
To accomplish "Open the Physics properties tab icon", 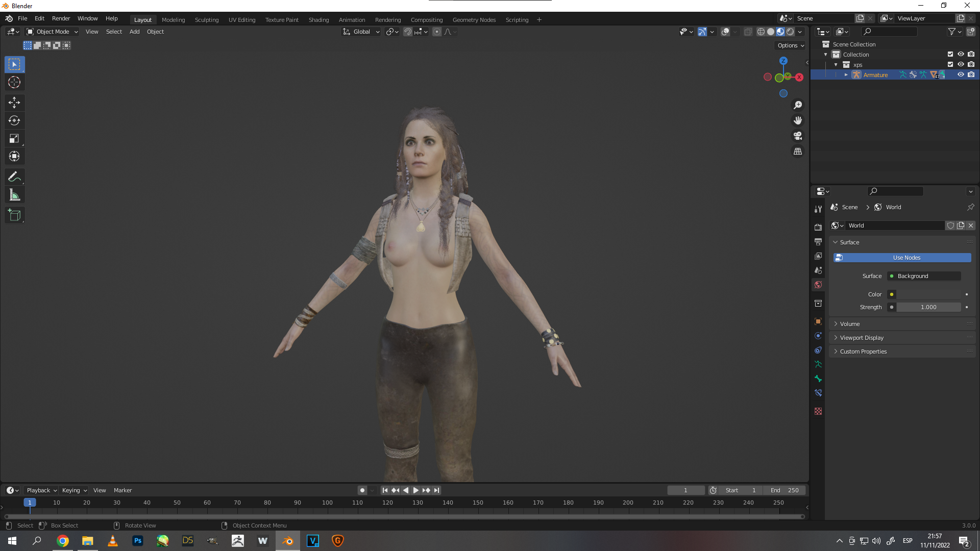I will tap(818, 336).
